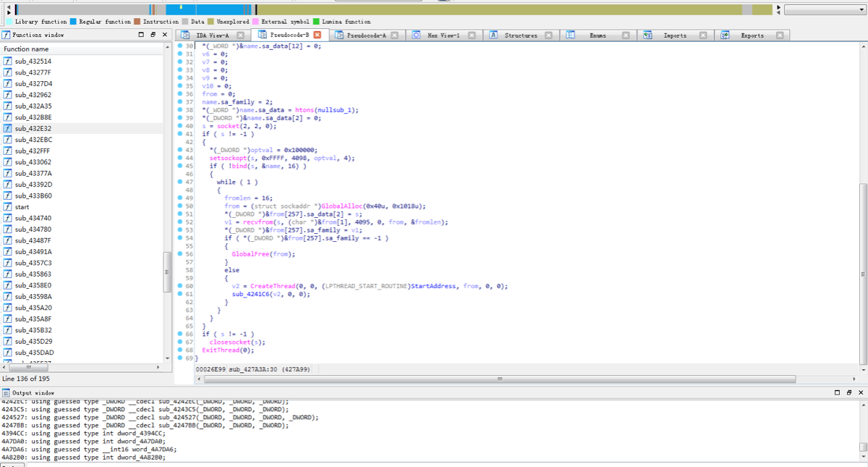
Task: Toggle breakpoint dot on line 68
Action: click(x=180, y=350)
